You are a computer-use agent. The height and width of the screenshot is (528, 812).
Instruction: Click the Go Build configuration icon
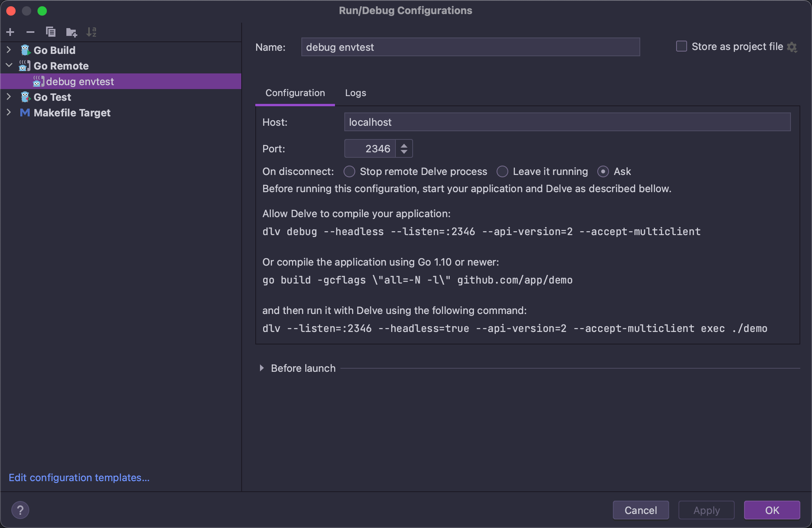(25, 50)
